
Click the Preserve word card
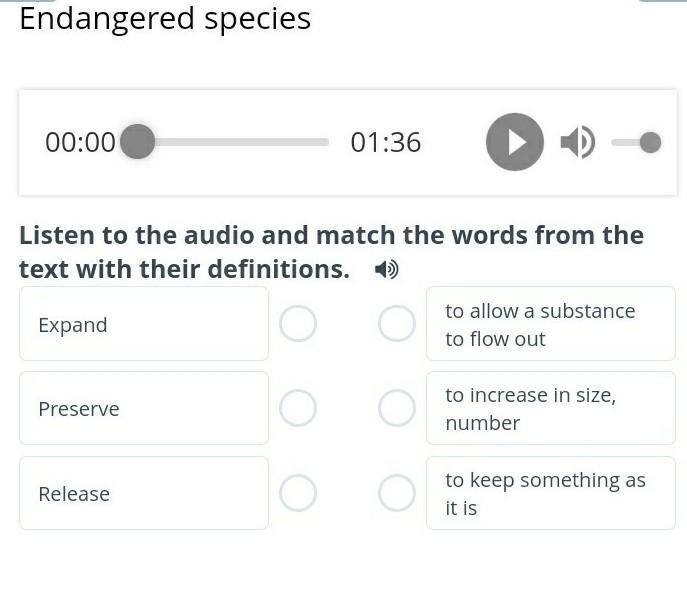tap(144, 408)
